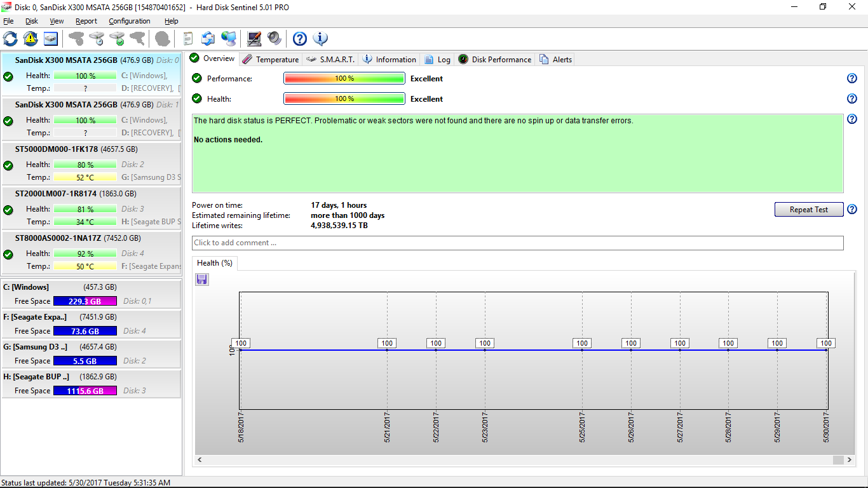The height and width of the screenshot is (488, 868).
Task: Click the speaker sound toolbar icon
Action: tap(275, 39)
